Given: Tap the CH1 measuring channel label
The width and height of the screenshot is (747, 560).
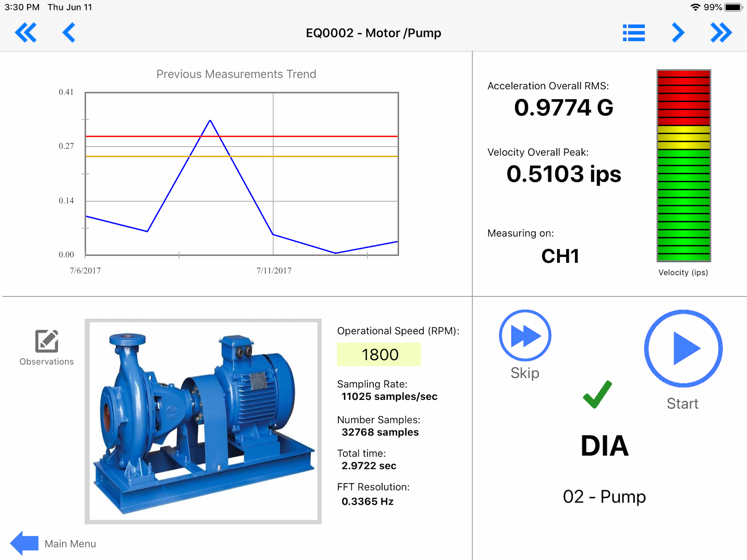Looking at the screenshot, I should click(560, 256).
